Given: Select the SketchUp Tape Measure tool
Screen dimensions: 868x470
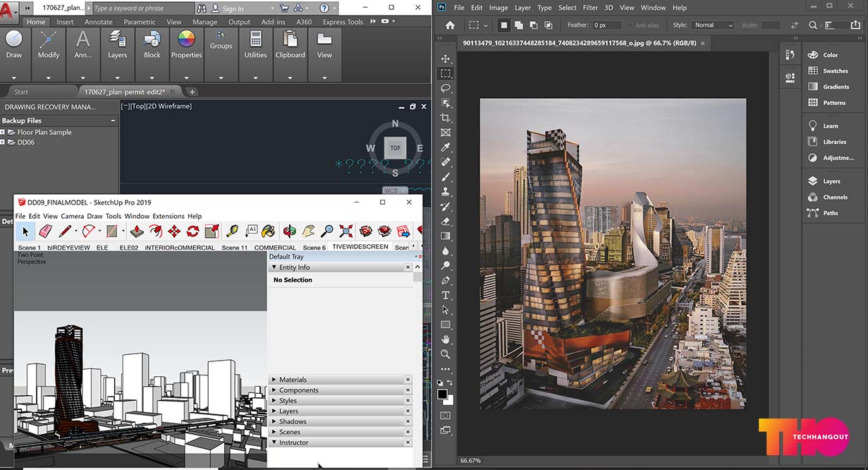Looking at the screenshot, I should pos(232,231).
